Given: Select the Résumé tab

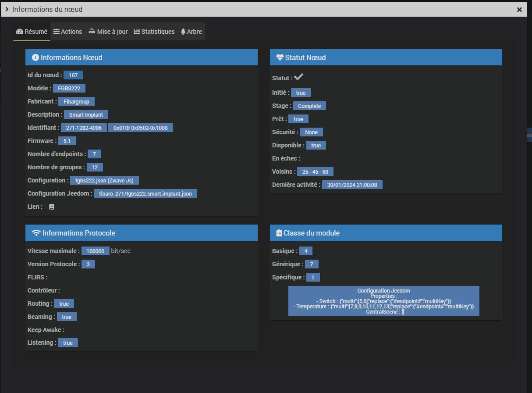Looking at the screenshot, I should (32, 32).
